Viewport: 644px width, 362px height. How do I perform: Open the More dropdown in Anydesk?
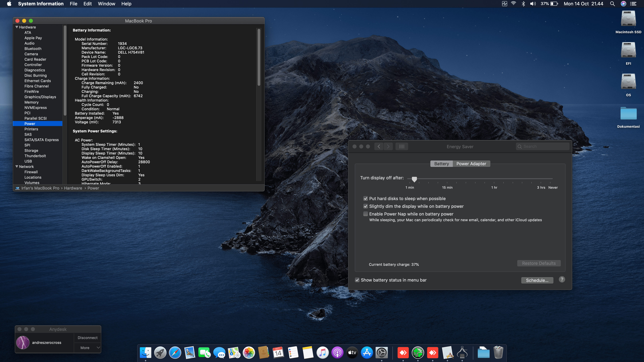[87, 348]
